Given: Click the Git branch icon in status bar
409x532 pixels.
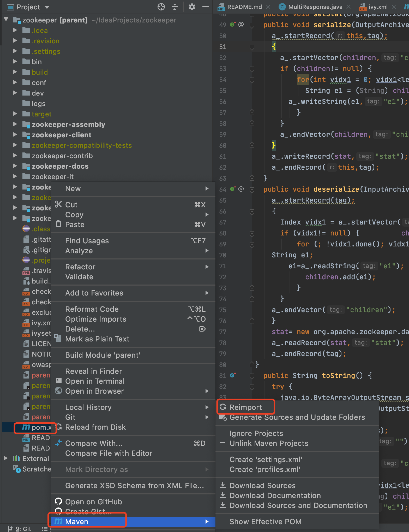Looking at the screenshot, I should click(10, 529).
